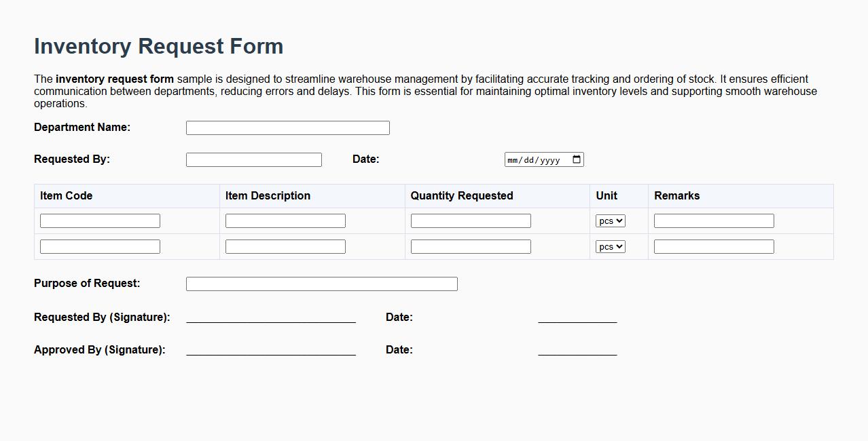Click the Purpose of Request input
Screen dimensions: 868x441
point(321,283)
